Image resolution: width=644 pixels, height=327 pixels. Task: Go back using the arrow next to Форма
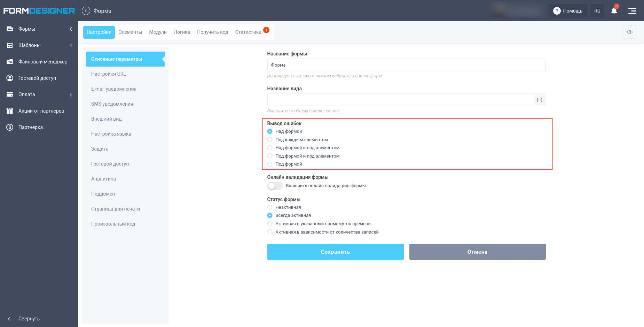86,10
